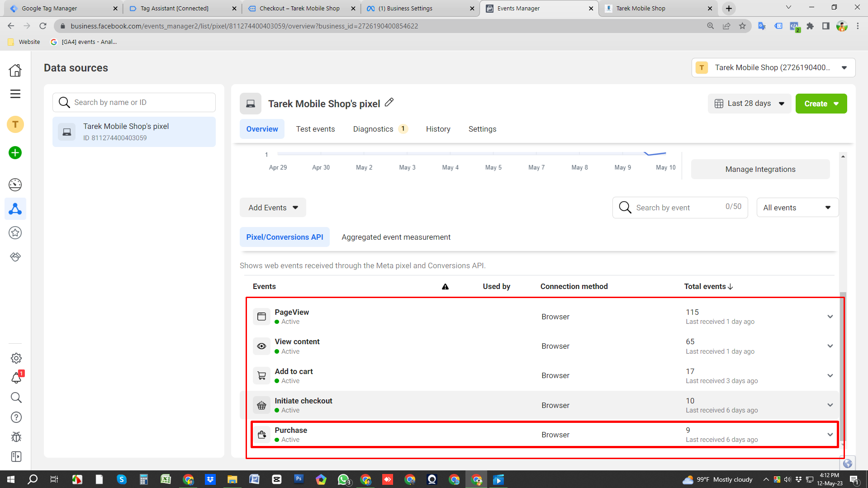Select the Data sources icon in sidebar
868x488 pixels.
15,209
